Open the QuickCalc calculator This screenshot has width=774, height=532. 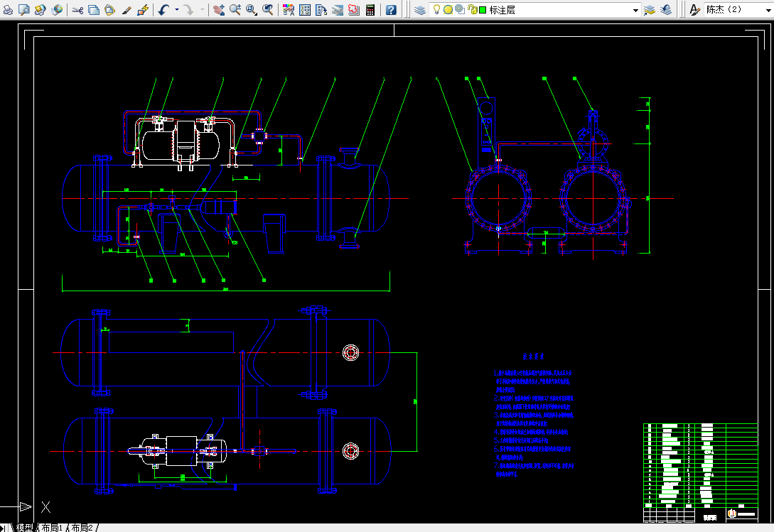pyautogui.click(x=370, y=9)
